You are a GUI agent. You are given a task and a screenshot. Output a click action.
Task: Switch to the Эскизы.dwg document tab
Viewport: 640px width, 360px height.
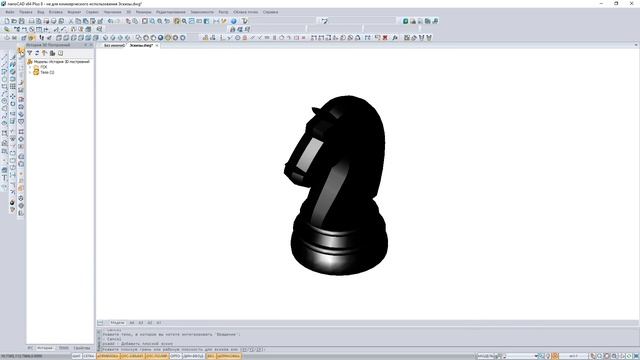(141, 45)
